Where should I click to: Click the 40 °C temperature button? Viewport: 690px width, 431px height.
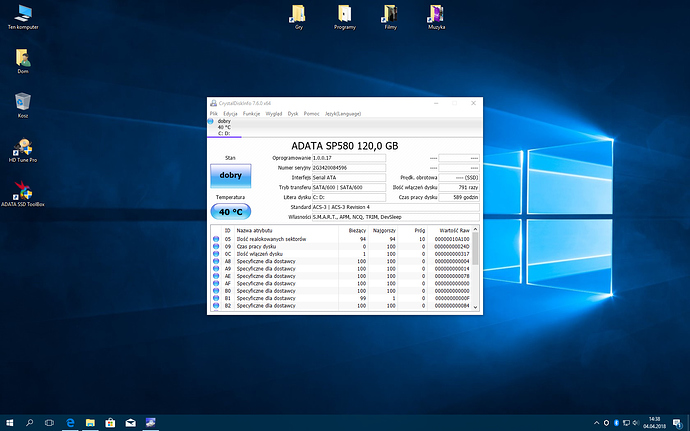231,212
